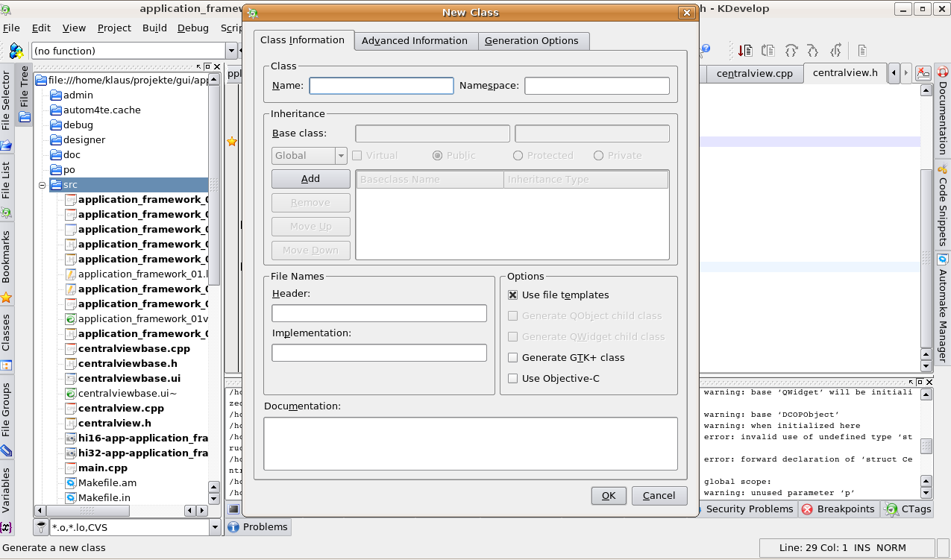The image size is (951, 560).
Task: Click the new class wizard icon beside function combo
Action: click(16, 51)
